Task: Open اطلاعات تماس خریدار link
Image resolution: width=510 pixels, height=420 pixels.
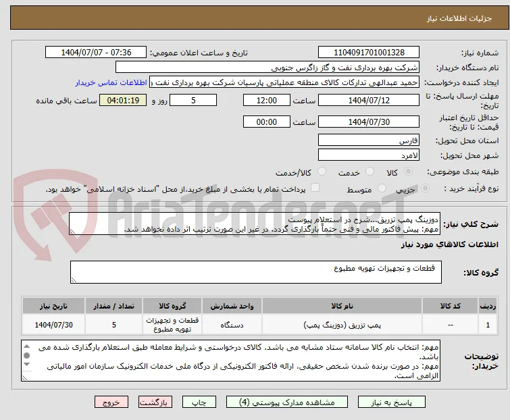Action: (111, 82)
